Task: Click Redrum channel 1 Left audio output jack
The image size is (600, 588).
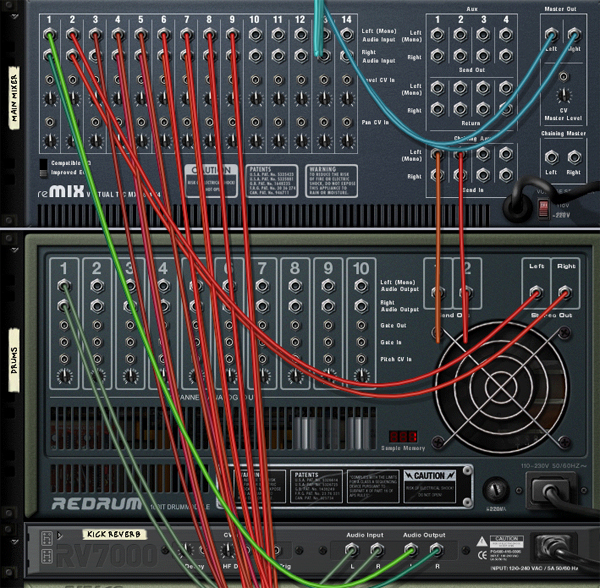Action: [x=64, y=286]
